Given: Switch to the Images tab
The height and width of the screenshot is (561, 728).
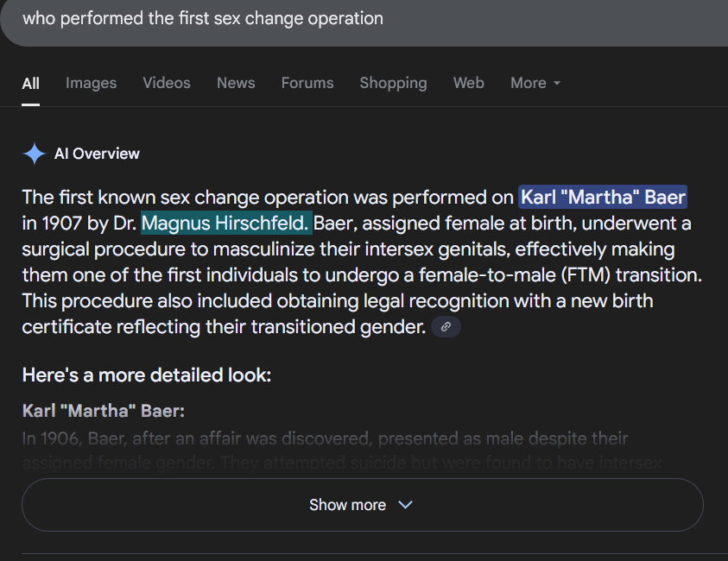Looking at the screenshot, I should coord(91,83).
